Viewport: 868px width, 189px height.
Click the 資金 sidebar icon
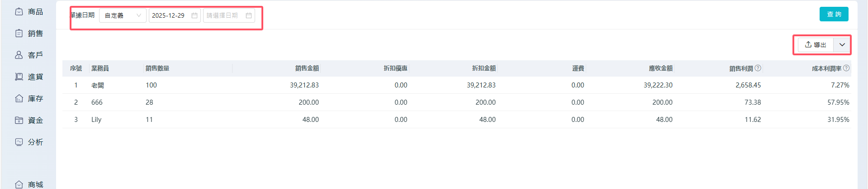(x=19, y=121)
